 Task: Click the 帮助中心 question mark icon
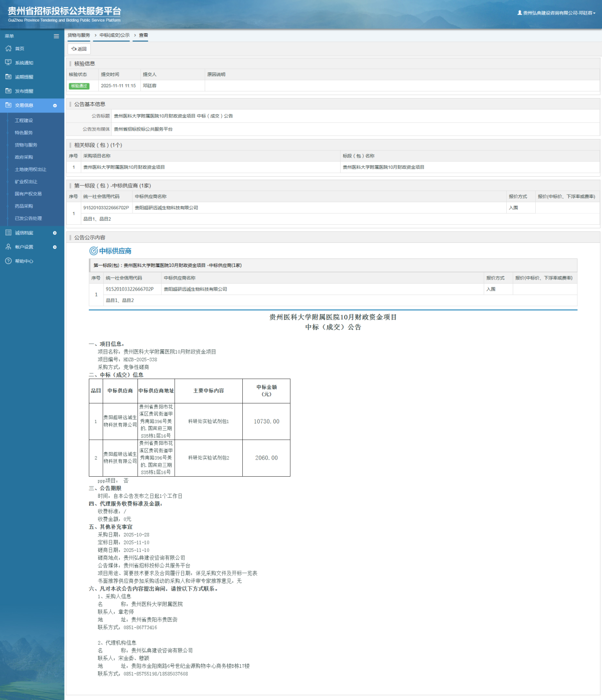pyautogui.click(x=8, y=261)
